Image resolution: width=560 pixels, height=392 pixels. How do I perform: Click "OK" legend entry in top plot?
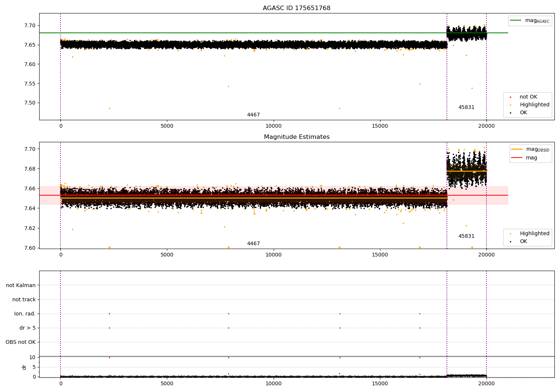coord(523,113)
